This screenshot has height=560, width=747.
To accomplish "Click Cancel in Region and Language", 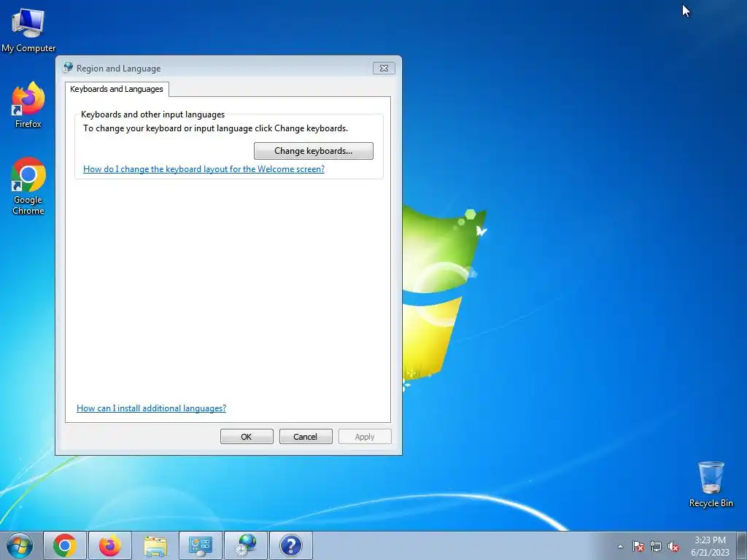I will click(x=306, y=437).
